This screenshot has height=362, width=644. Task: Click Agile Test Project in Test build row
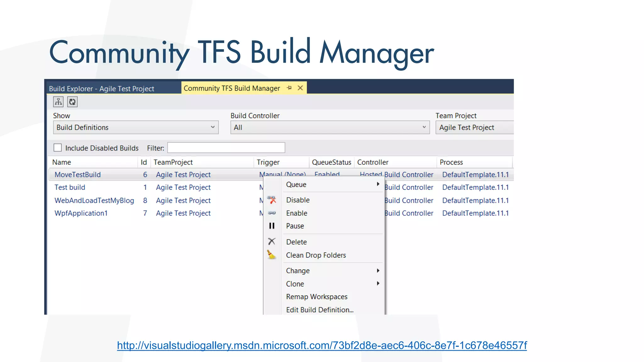pyautogui.click(x=183, y=187)
